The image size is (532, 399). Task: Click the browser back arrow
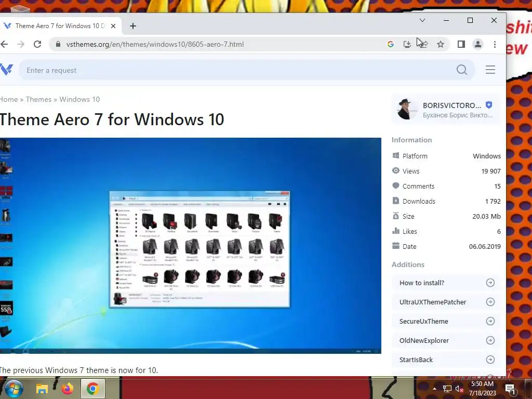click(4, 44)
